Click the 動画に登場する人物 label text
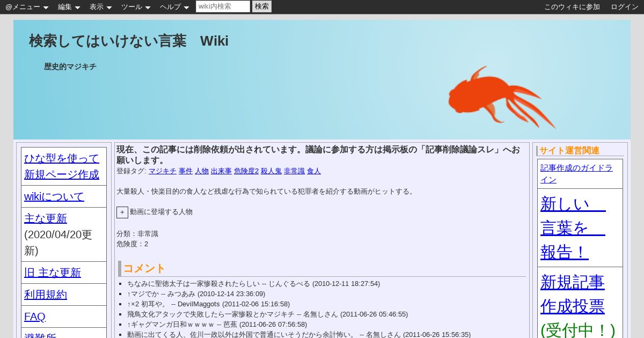Screen dimensions: 644x338 (x=161, y=212)
